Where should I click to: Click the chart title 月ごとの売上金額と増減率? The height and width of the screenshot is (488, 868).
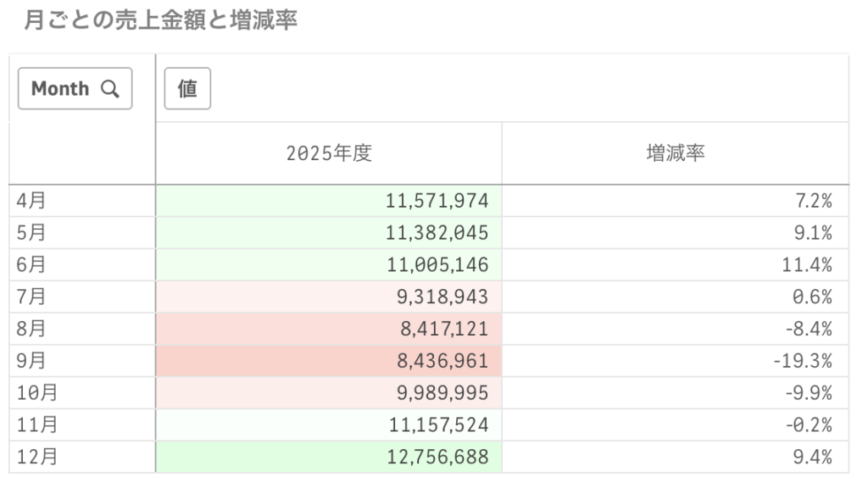coord(161,19)
